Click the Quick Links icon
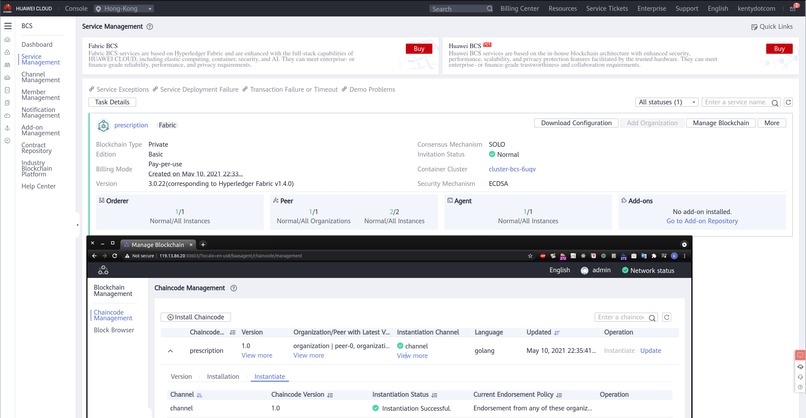 (754, 27)
